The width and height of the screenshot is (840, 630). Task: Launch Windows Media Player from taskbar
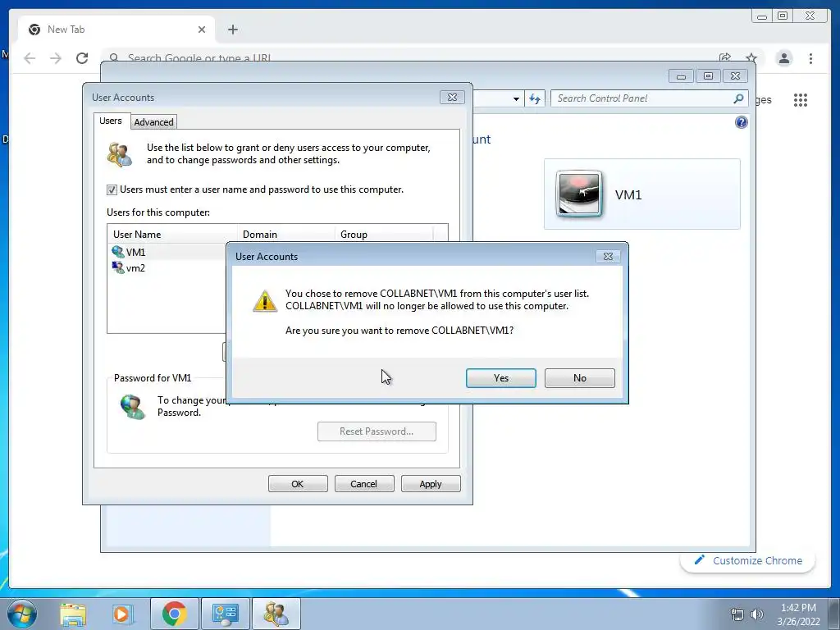[x=121, y=614]
